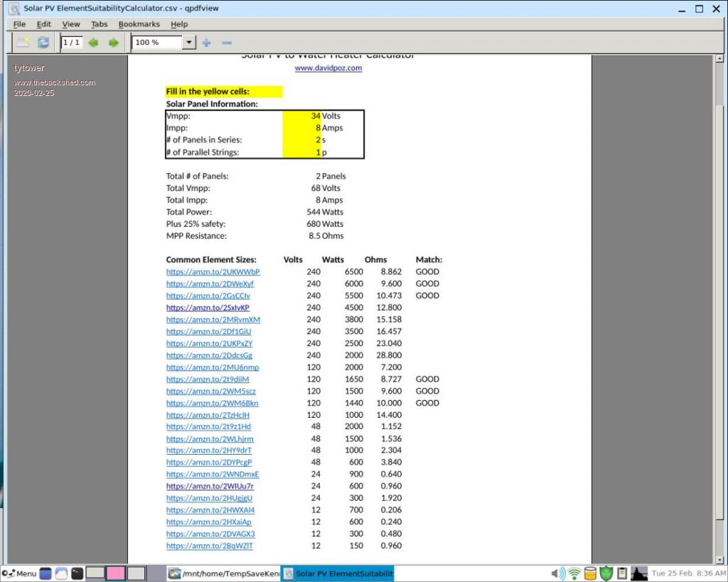The image size is (728, 582).
Task: Click the refresh document icon
Action: point(43,43)
